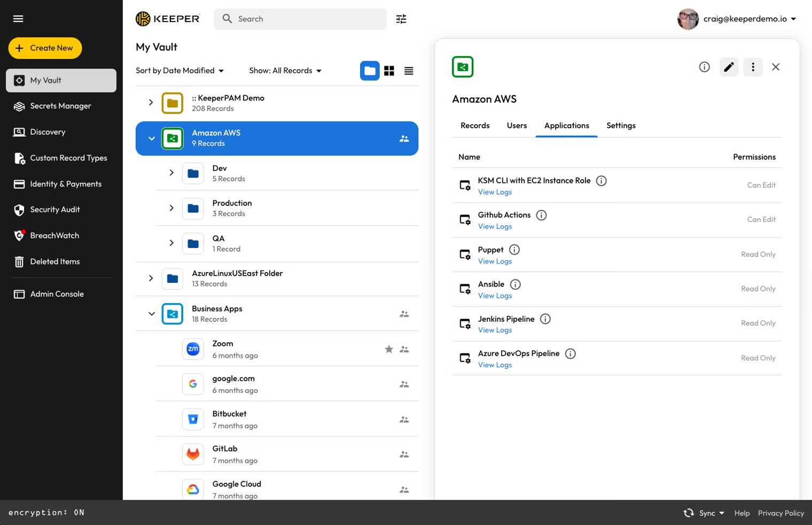Open the search filter options icon
812x525 pixels.
click(401, 19)
